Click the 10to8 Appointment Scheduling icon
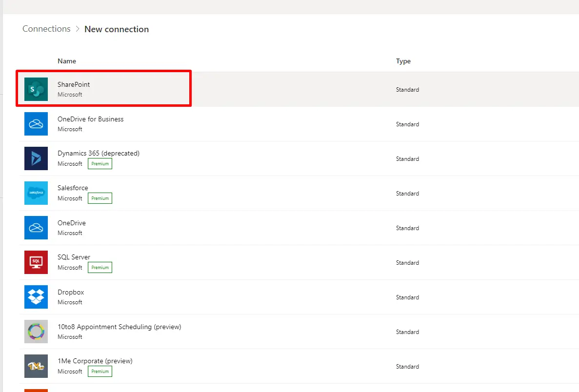The width and height of the screenshot is (579, 392). (x=36, y=332)
